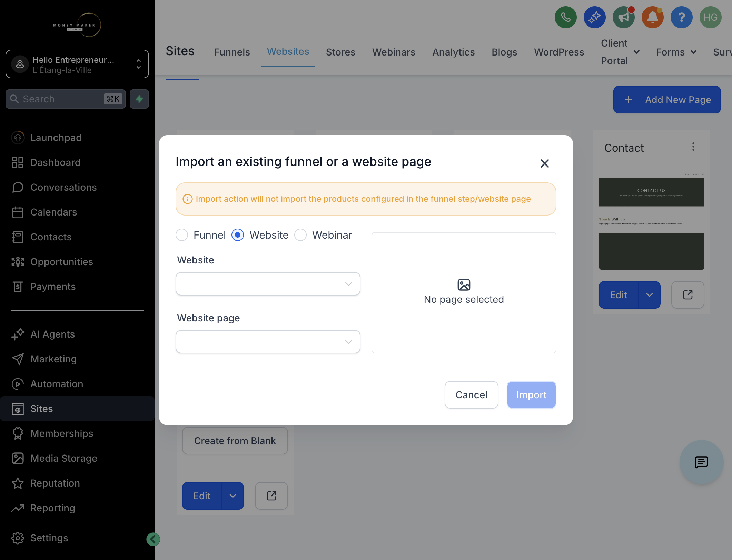This screenshot has width=732, height=560.
Task: Select the Website radio button
Action: tap(238, 235)
